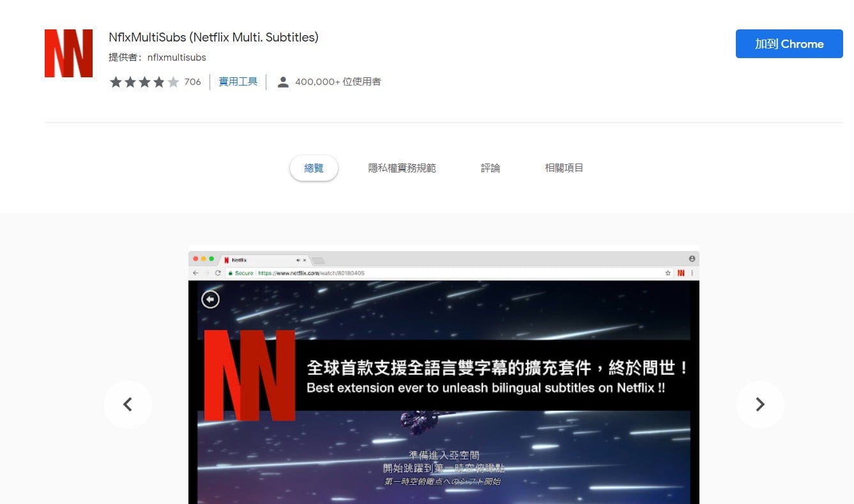
Task: Click the yellow minimize dot in preview window
Action: [204, 259]
